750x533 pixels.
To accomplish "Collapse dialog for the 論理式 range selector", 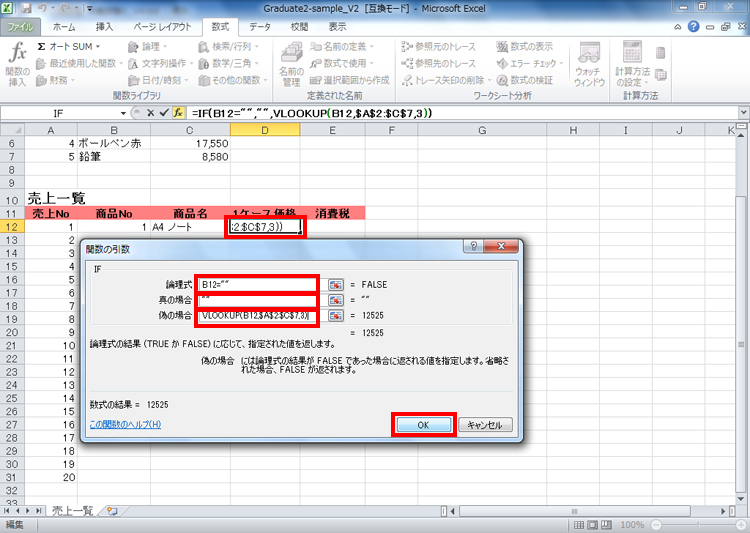I will point(336,285).
